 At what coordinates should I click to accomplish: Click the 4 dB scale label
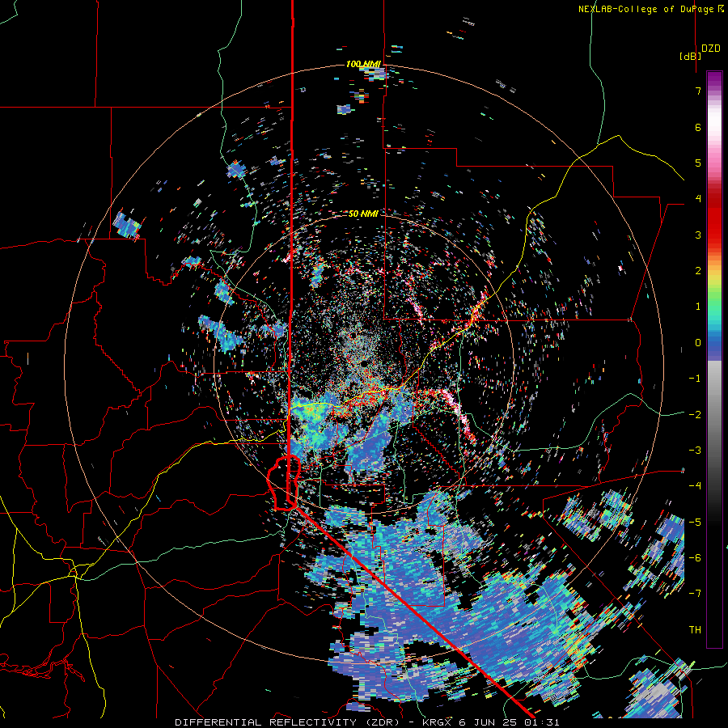point(698,199)
